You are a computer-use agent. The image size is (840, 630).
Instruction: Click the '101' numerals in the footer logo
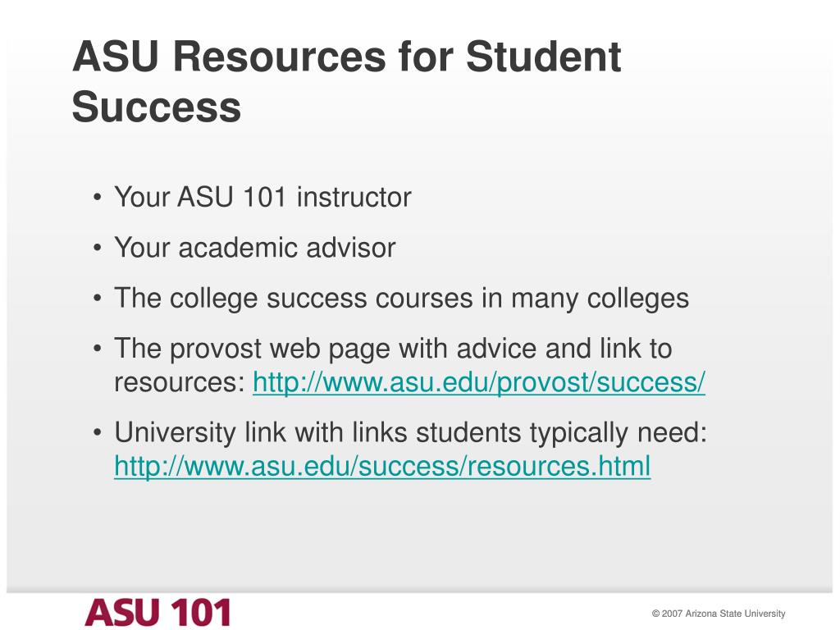point(200,612)
